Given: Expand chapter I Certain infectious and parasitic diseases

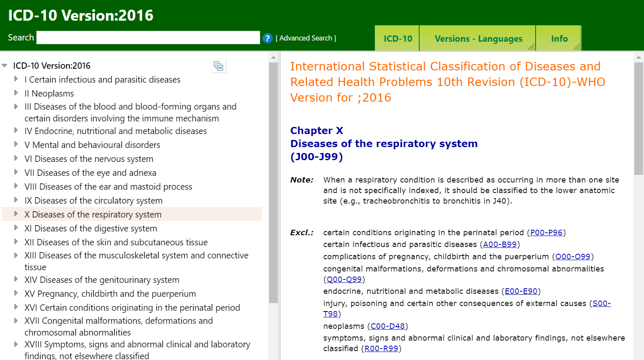Looking at the screenshot, I should pos(16,79).
